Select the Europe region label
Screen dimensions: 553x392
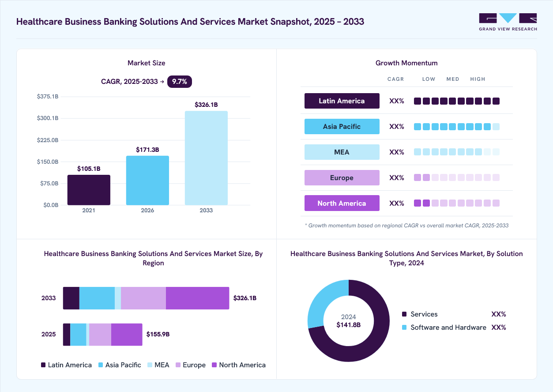tap(342, 178)
